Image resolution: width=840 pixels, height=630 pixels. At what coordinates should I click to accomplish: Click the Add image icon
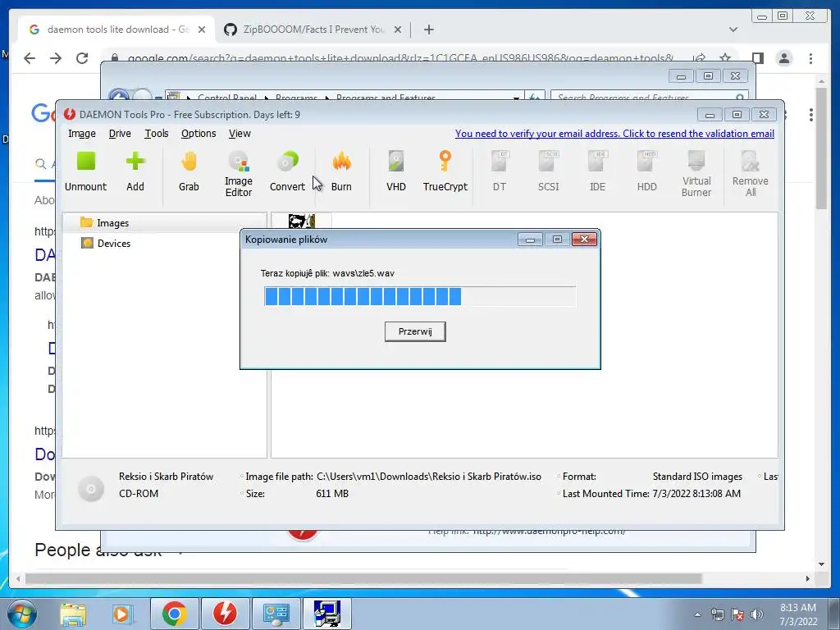coord(135,171)
